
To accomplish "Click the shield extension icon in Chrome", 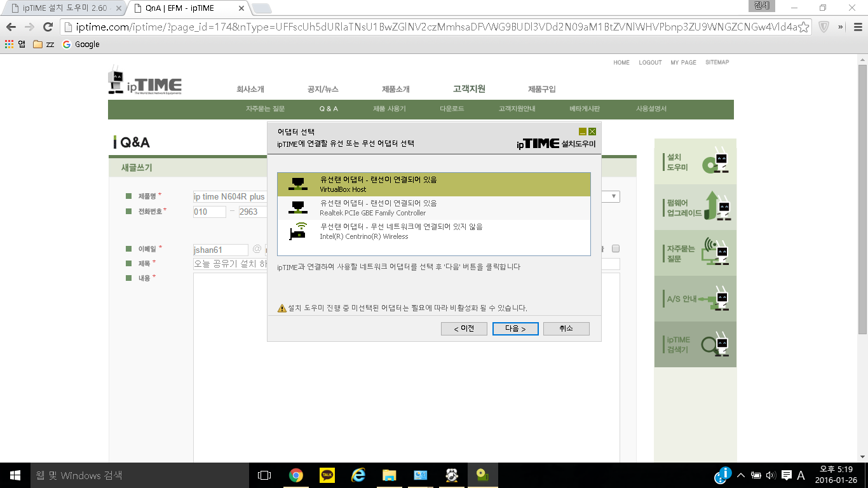I will pos(824,27).
